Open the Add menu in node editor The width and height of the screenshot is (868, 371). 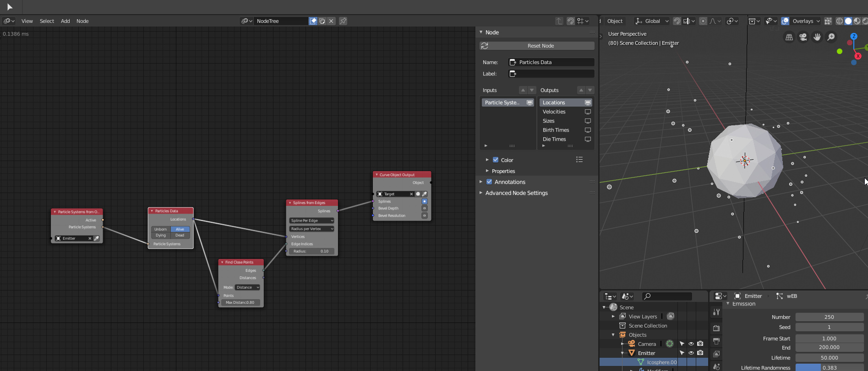[66, 21]
